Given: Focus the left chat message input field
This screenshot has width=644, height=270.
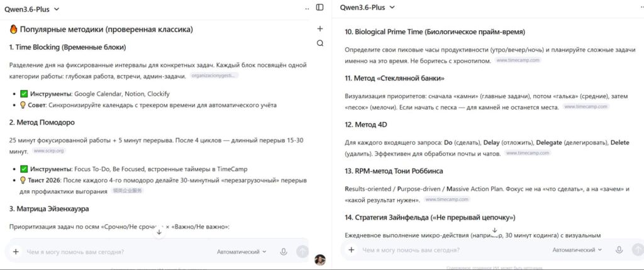Looking at the screenshot, I should [113, 251].
